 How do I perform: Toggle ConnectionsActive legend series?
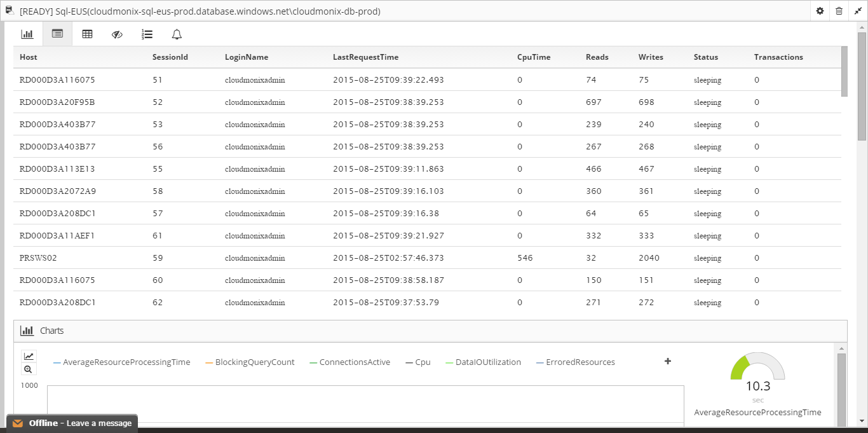click(x=350, y=362)
